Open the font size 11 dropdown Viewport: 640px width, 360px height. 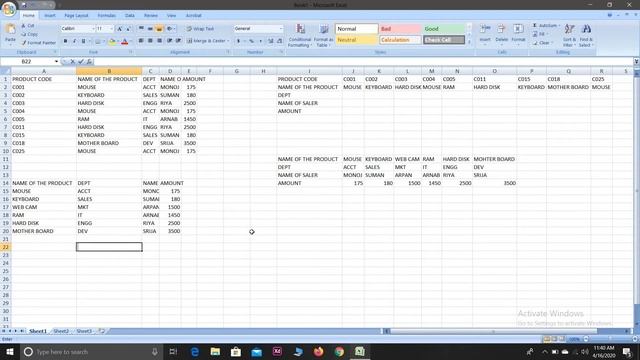click(x=111, y=29)
